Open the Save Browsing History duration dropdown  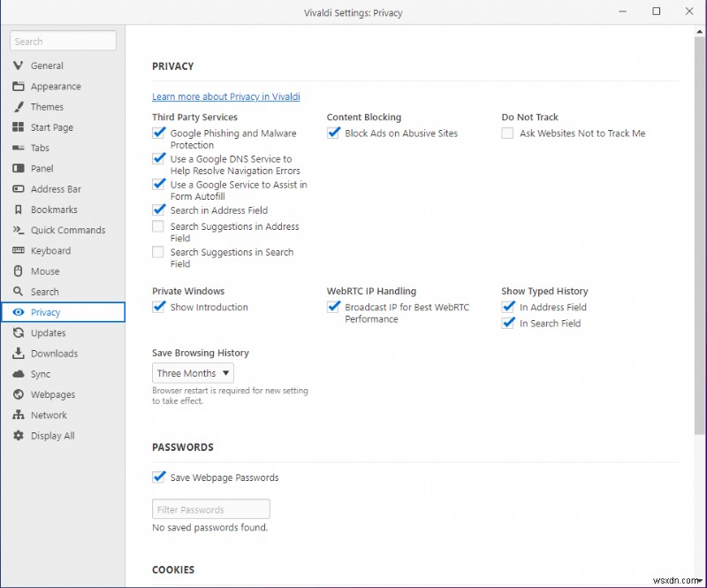coord(193,373)
